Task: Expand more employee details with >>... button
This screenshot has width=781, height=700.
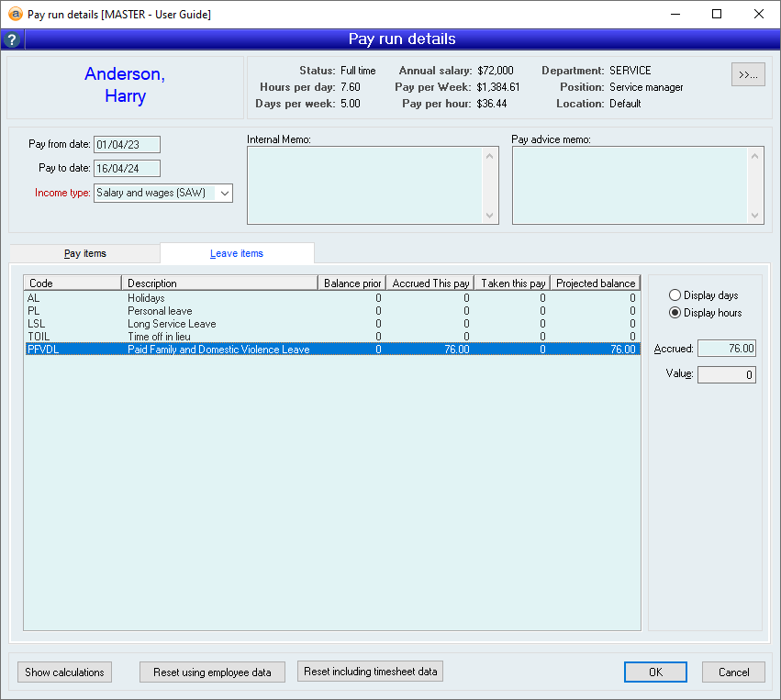Action: point(748,75)
